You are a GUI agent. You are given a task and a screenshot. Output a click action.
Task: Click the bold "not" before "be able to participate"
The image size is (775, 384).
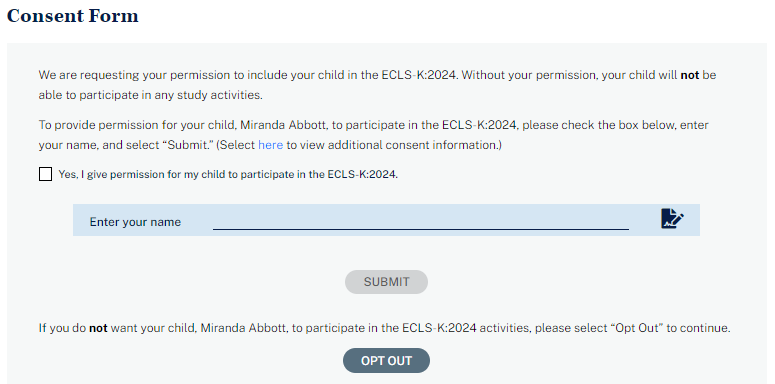(689, 76)
